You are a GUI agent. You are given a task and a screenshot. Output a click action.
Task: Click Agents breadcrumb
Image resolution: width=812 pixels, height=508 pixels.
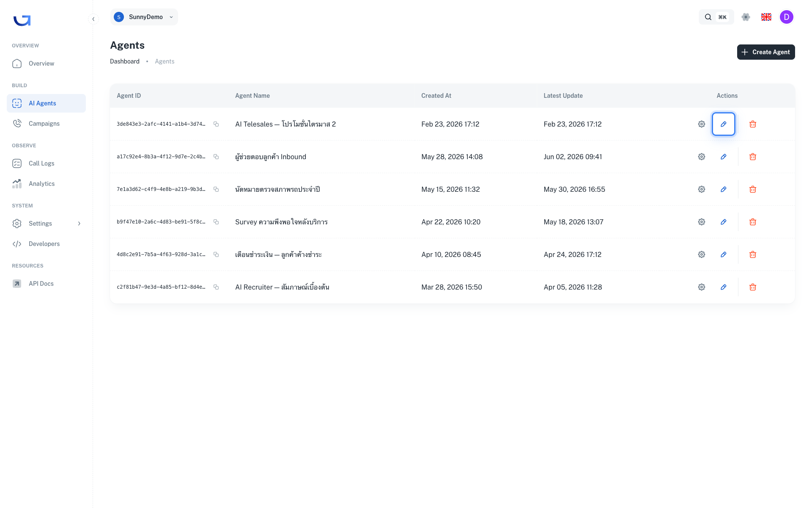pyautogui.click(x=165, y=61)
